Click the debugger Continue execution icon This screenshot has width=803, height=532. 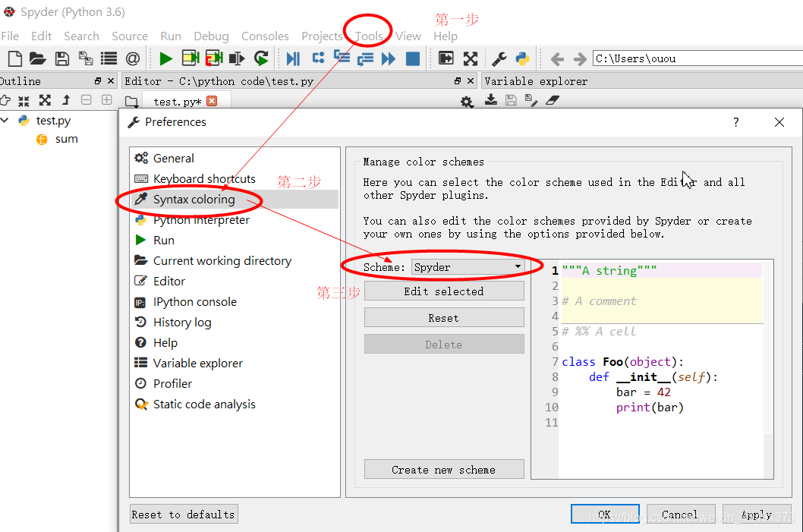[389, 59]
